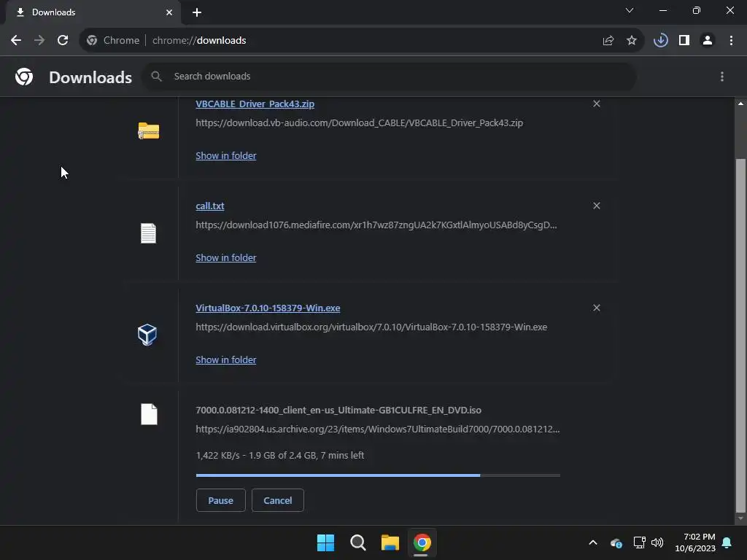
Task: Click the VBCABLE download source URL
Action: (359, 122)
